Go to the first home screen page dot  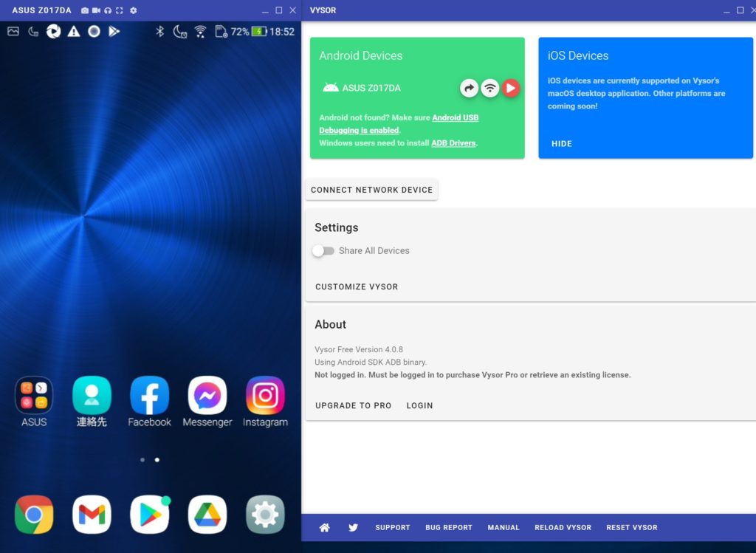coord(142,460)
